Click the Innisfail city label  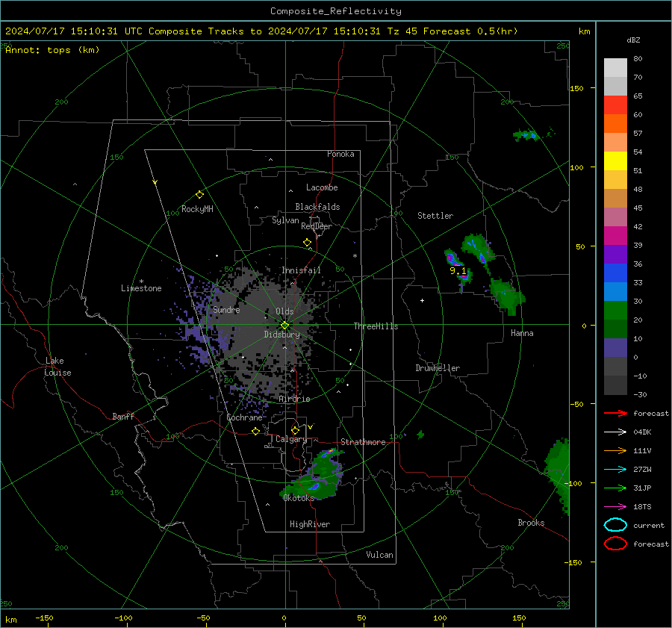click(302, 270)
